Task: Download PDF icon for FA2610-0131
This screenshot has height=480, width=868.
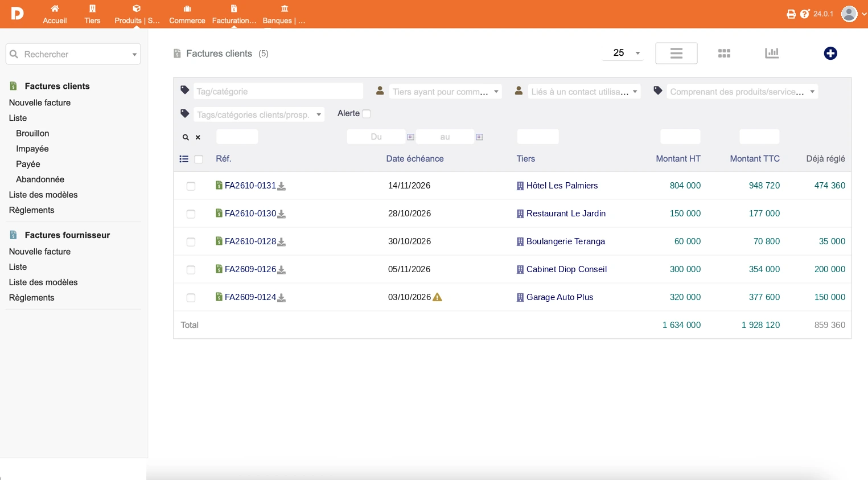Action: click(x=281, y=186)
